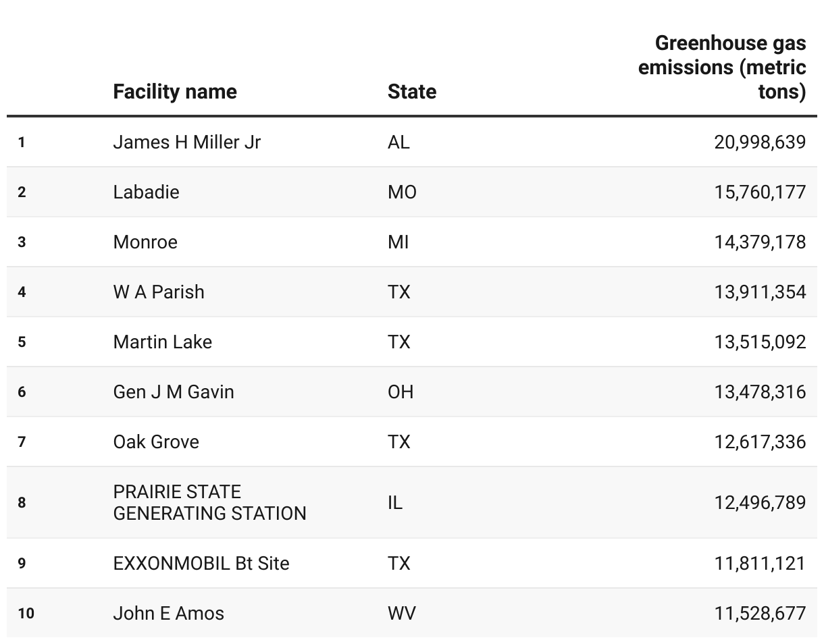Click the OH state cell

[401, 392]
